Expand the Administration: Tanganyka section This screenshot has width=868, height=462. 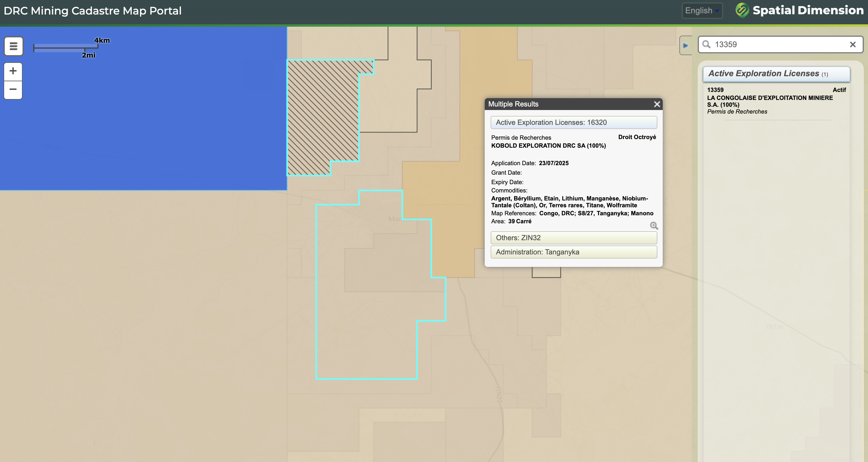pos(574,252)
